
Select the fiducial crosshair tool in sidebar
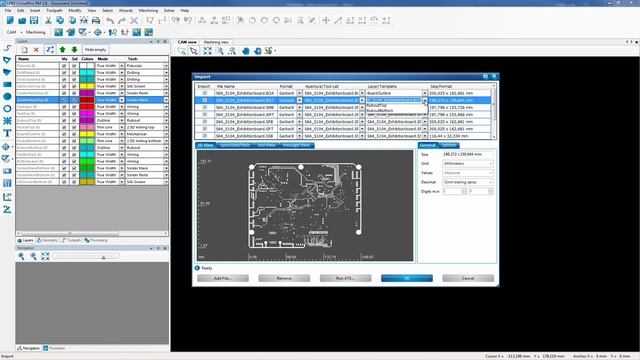pos(6,147)
